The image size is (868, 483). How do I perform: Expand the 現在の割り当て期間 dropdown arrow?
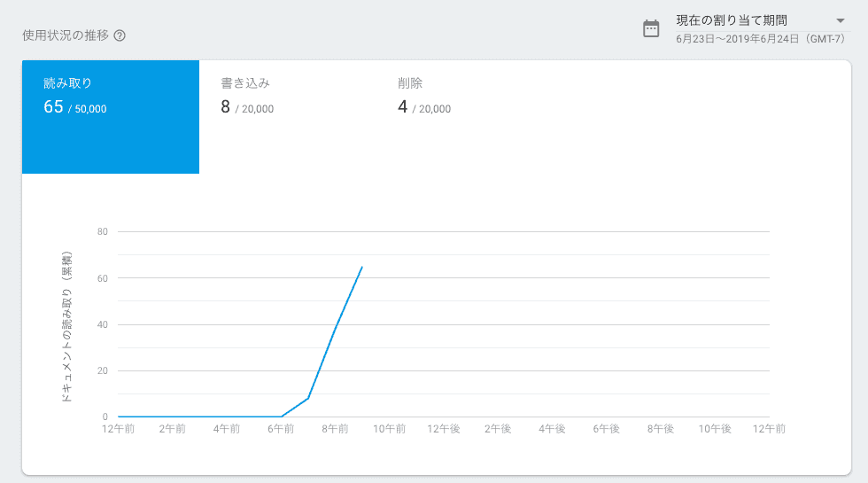coord(840,20)
